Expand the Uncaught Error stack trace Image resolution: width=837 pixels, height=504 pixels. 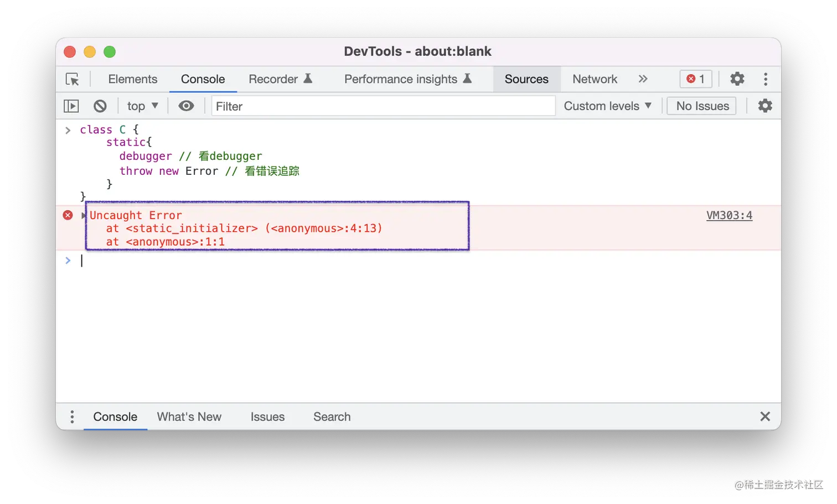82,215
